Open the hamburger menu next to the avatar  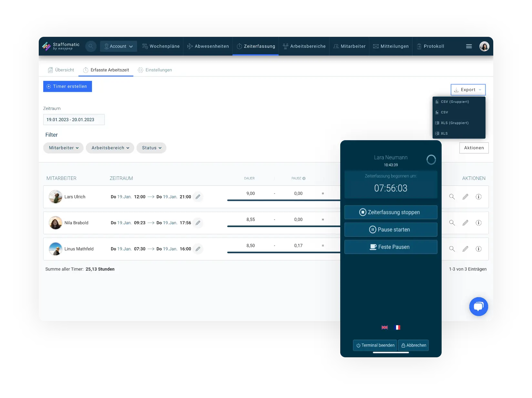click(x=469, y=46)
